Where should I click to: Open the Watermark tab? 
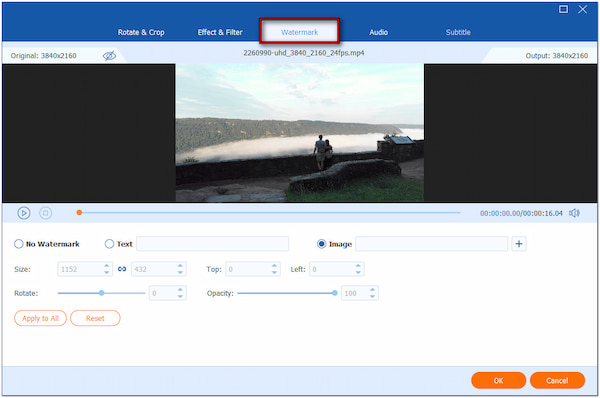[x=299, y=32]
